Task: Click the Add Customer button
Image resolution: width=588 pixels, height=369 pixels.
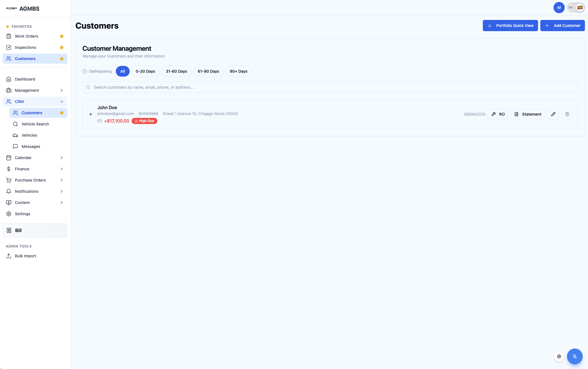Action: coord(562,26)
